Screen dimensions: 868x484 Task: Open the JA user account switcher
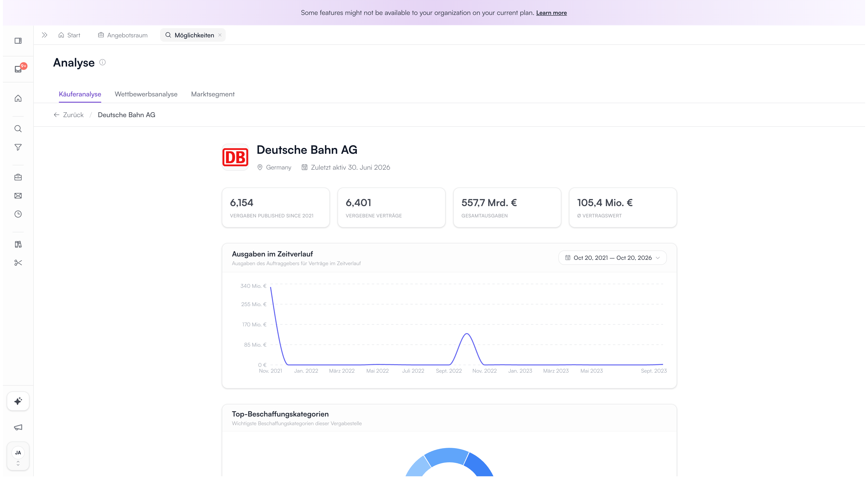pyautogui.click(x=18, y=456)
